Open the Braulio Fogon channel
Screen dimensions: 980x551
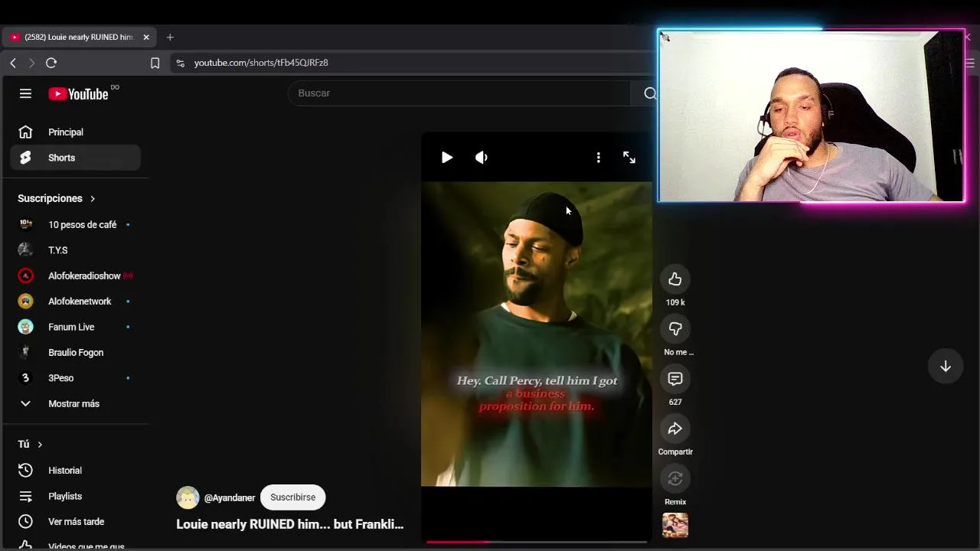point(75,353)
